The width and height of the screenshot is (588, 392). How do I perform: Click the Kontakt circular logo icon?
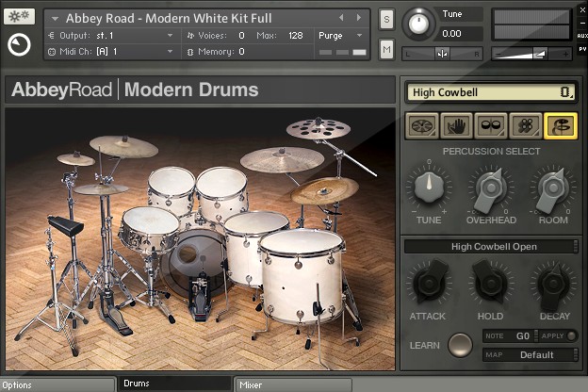point(19,45)
